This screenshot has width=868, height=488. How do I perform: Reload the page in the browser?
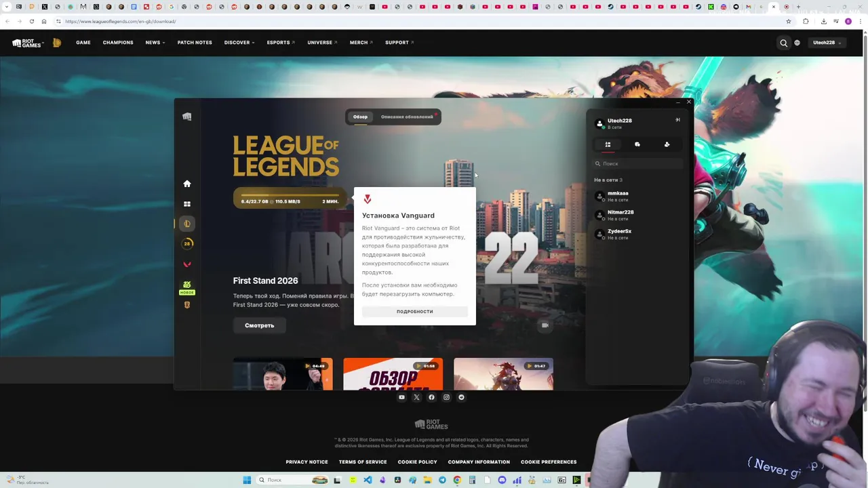click(x=31, y=21)
